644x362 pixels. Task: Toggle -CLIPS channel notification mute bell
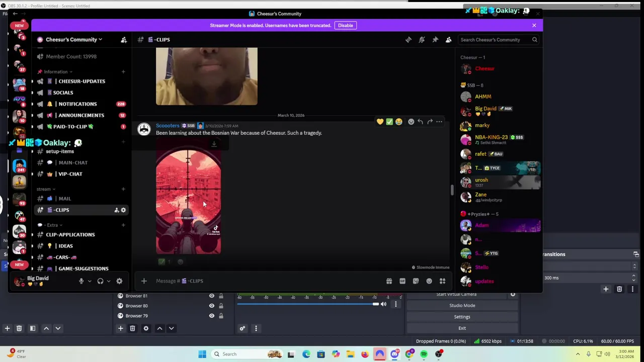(422, 40)
